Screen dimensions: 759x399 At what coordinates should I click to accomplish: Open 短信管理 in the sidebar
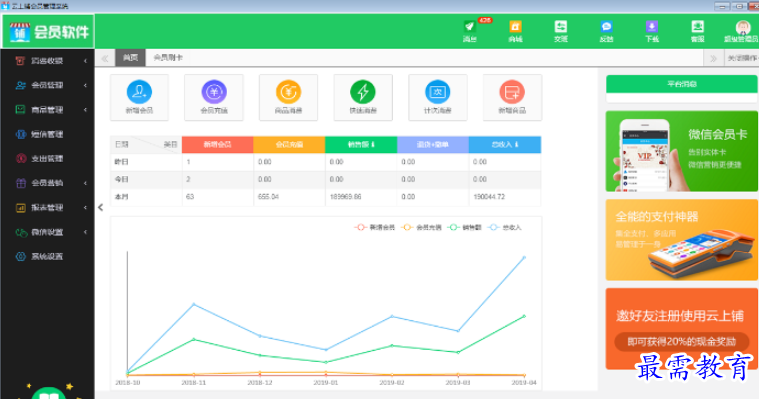coord(47,134)
